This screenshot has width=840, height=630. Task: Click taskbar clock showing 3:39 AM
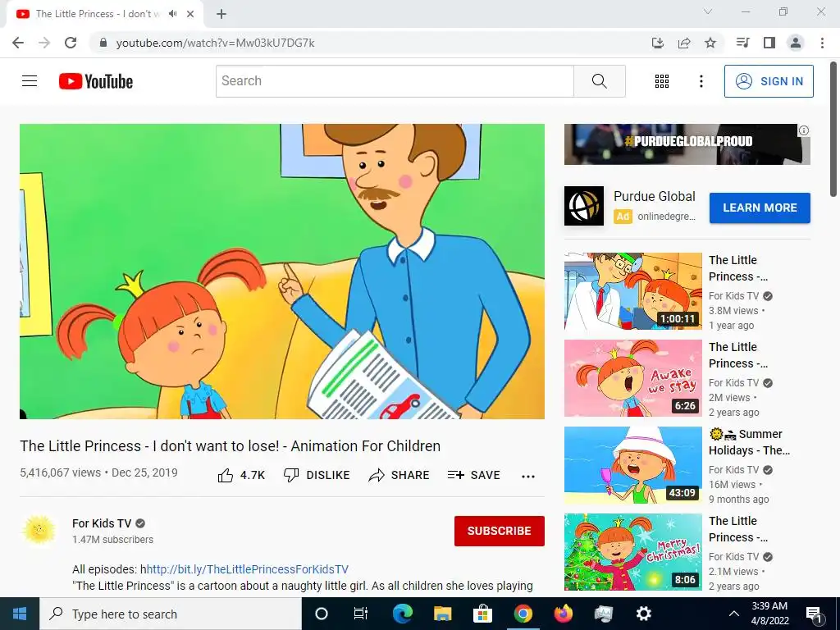[769, 614]
